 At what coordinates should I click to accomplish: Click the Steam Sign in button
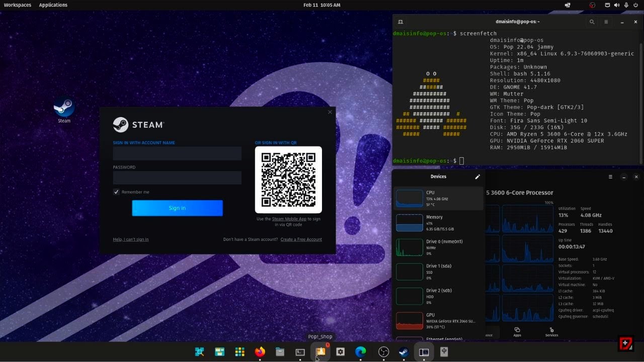pos(177,208)
